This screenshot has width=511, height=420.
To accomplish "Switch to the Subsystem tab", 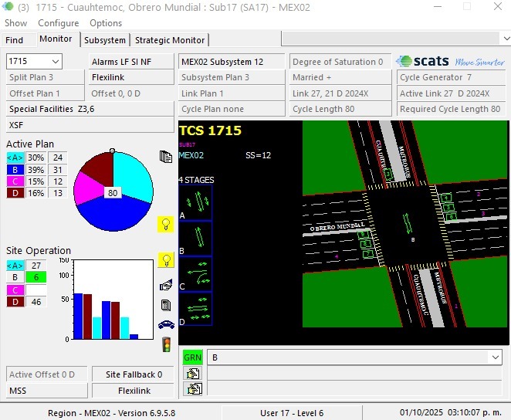I will pyautogui.click(x=105, y=40).
